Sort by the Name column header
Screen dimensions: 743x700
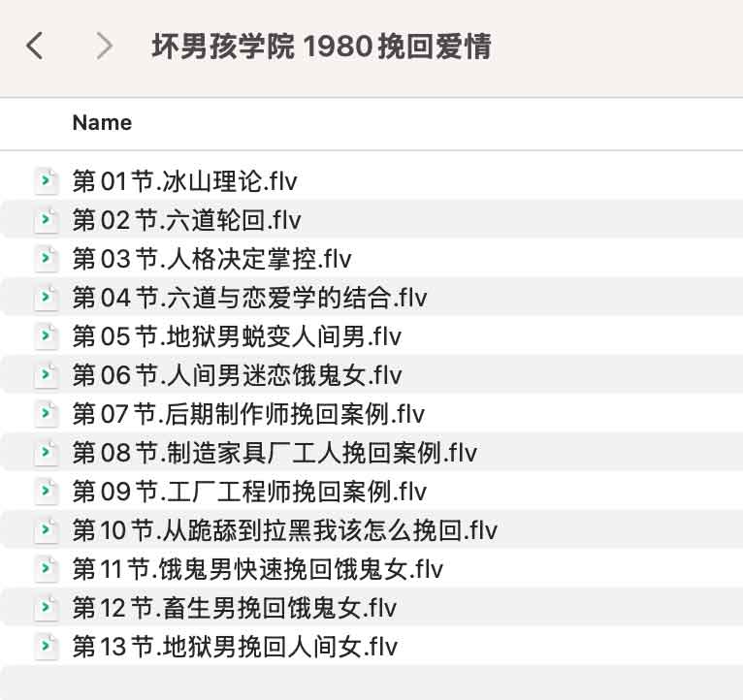[x=102, y=123]
